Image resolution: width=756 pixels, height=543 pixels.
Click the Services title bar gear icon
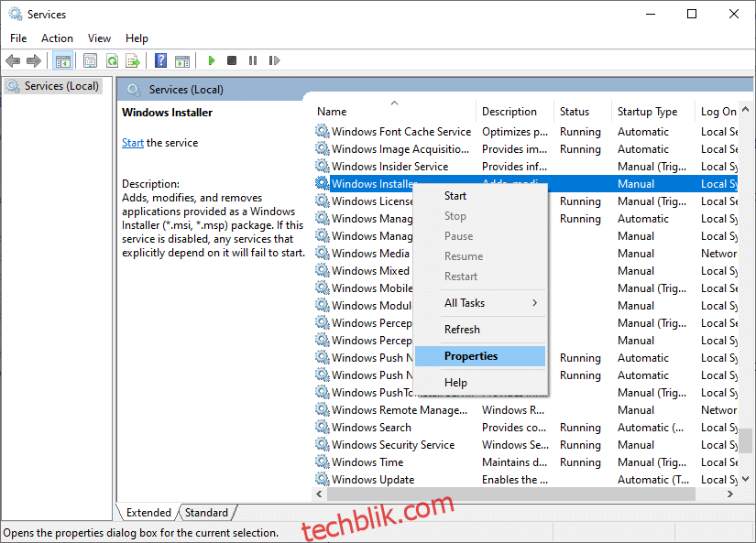tap(15, 14)
